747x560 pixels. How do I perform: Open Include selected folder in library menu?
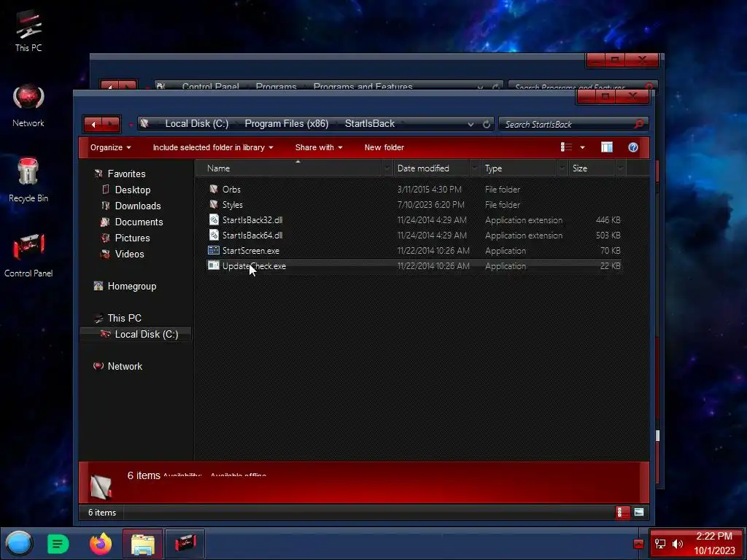(x=213, y=147)
